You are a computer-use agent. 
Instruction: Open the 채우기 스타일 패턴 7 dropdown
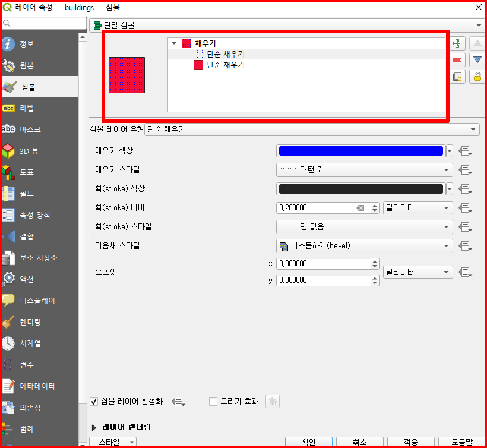click(364, 170)
